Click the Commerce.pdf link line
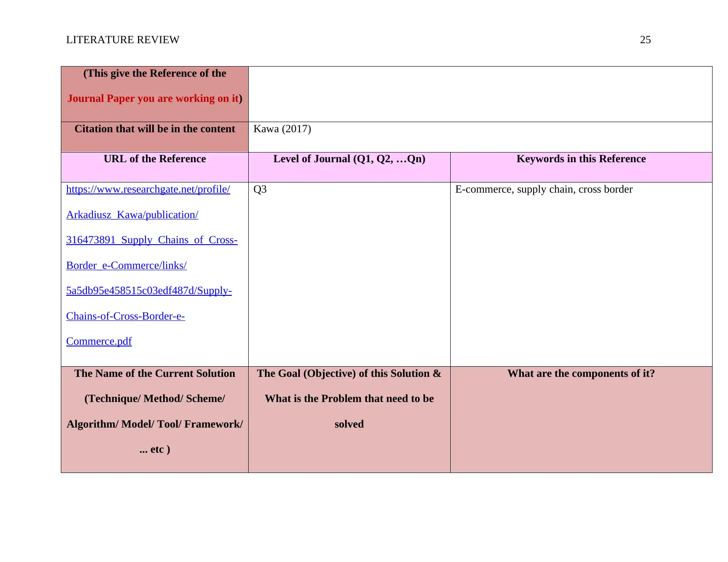Viewport: 728px width, 562px height. [99, 342]
